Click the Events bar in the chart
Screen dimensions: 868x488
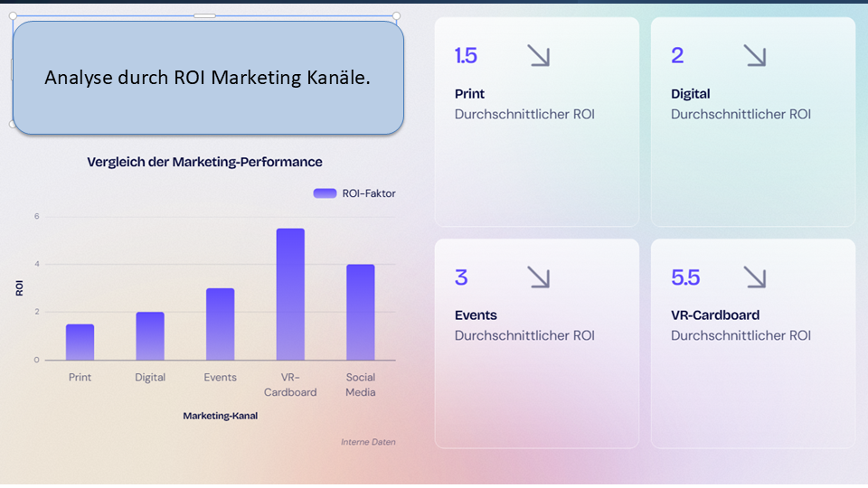pos(221,324)
